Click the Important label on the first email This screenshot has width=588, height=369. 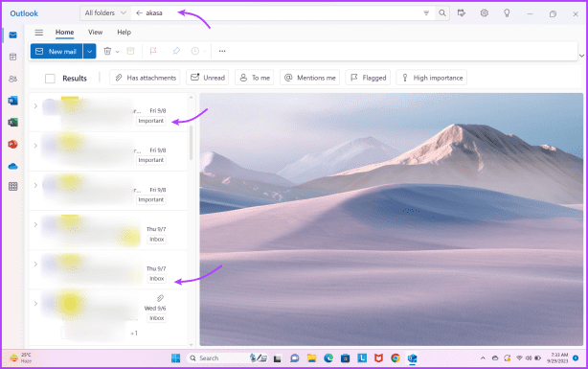[150, 121]
